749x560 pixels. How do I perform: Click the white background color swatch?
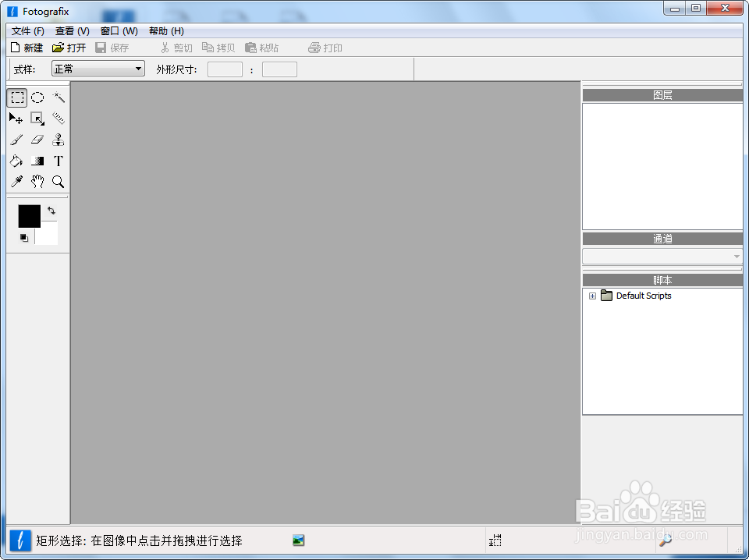49,235
